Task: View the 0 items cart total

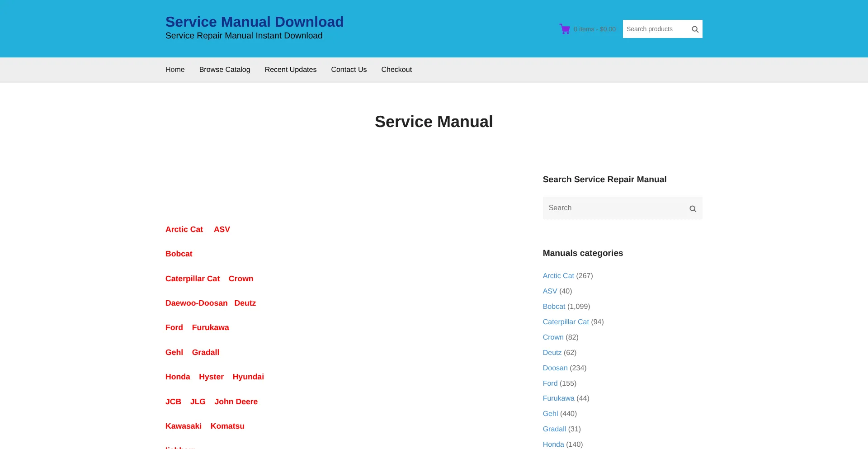Action: (x=594, y=29)
